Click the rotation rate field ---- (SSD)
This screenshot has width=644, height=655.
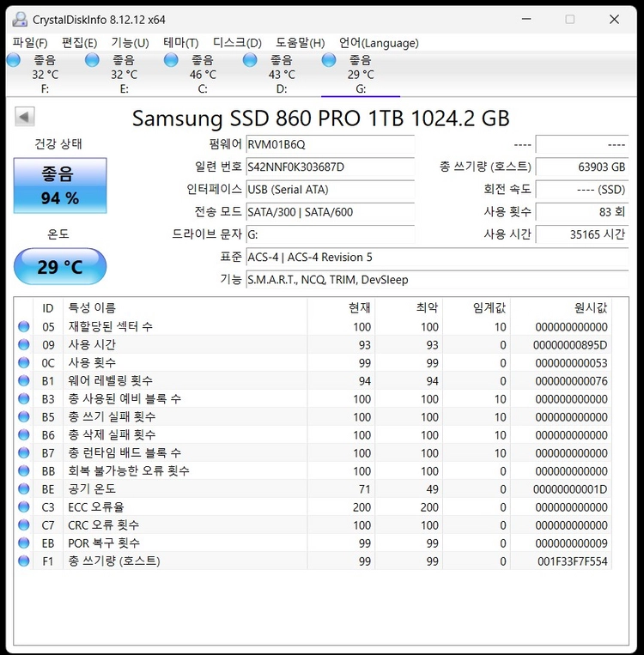tap(582, 190)
